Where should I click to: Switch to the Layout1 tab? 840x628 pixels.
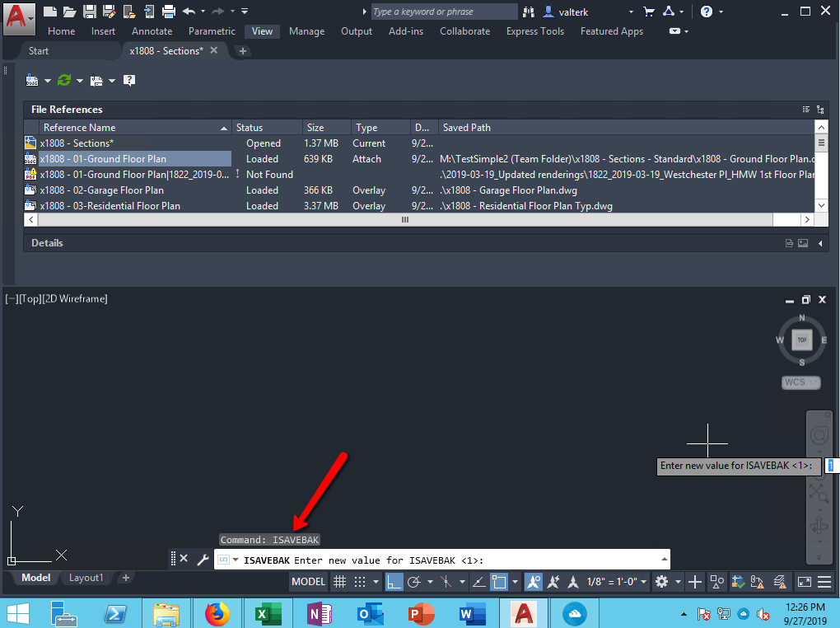(86, 578)
